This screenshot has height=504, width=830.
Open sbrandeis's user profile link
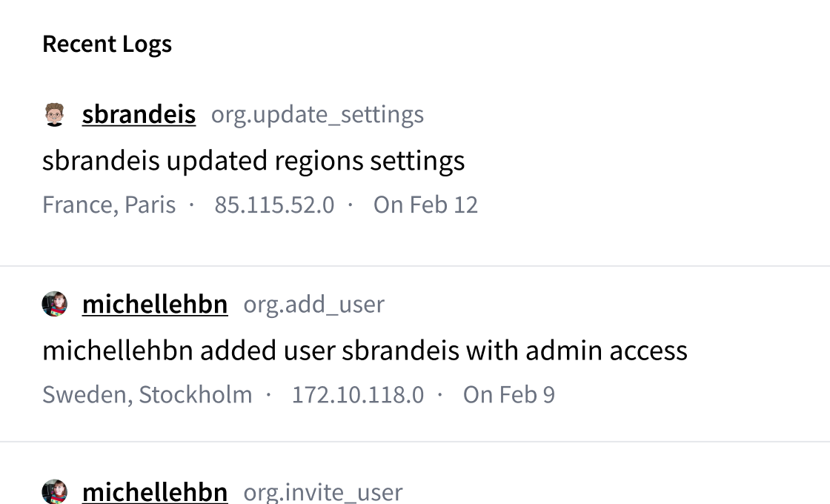[x=139, y=114]
